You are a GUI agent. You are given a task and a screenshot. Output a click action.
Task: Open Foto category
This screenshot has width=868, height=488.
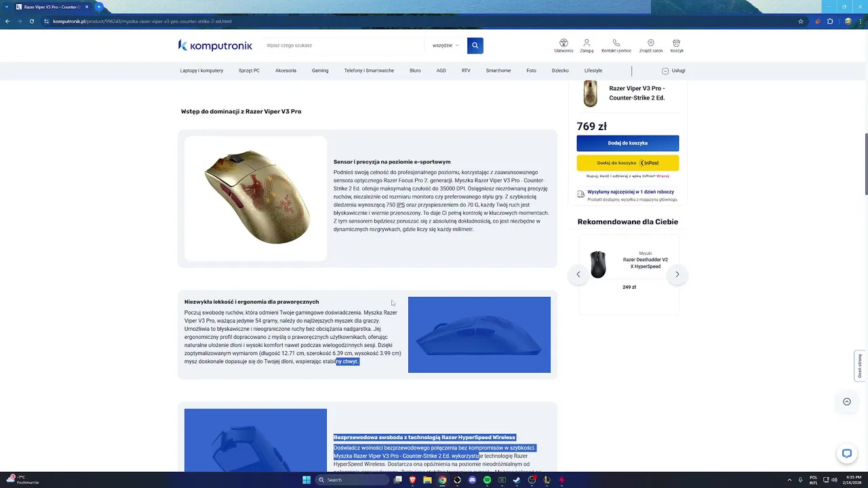tap(531, 70)
